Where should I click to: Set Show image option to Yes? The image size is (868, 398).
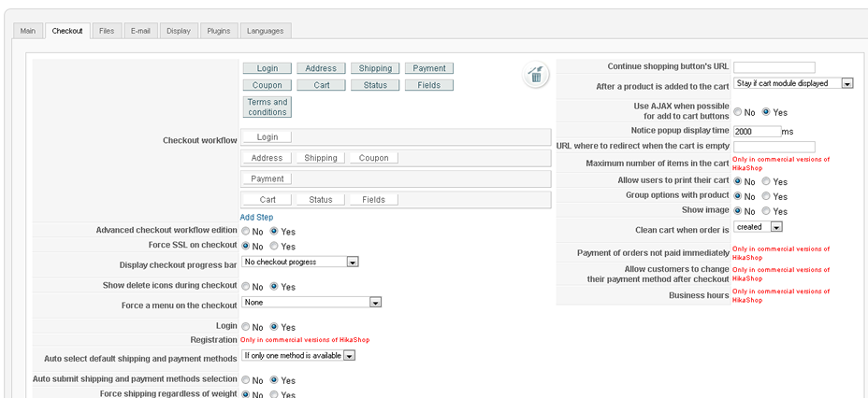767,211
